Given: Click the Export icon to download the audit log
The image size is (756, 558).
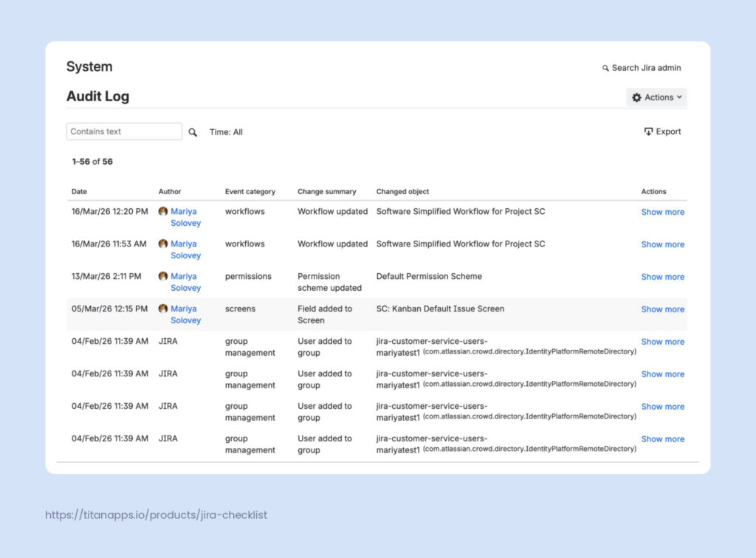Looking at the screenshot, I should click(647, 131).
